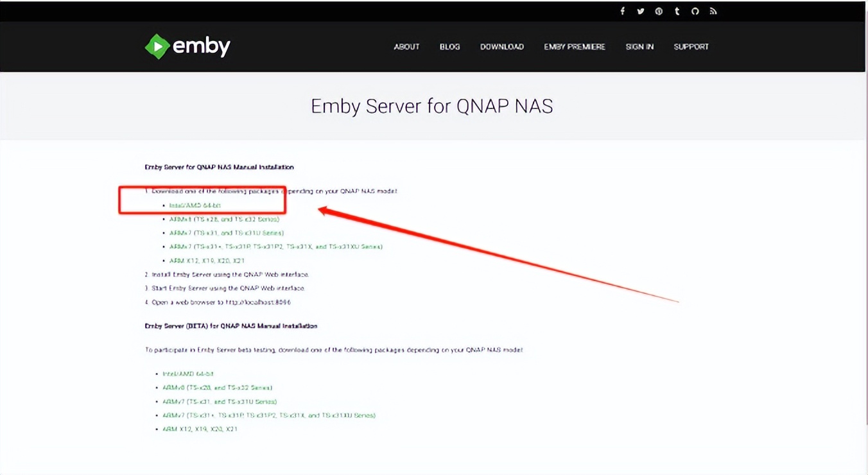
Task: Click 'Emby Server (BETA) for QNAP NAS Manual Installation' heading
Action: [231, 326]
